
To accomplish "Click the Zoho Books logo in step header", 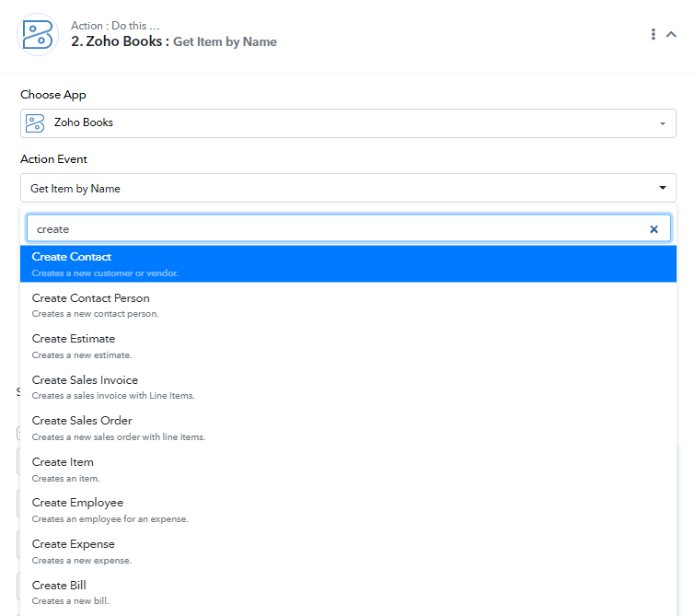I will tap(38, 35).
